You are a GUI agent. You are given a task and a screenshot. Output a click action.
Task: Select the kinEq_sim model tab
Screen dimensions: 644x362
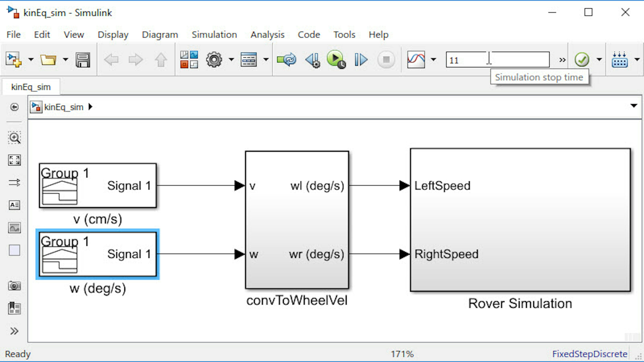(31, 87)
